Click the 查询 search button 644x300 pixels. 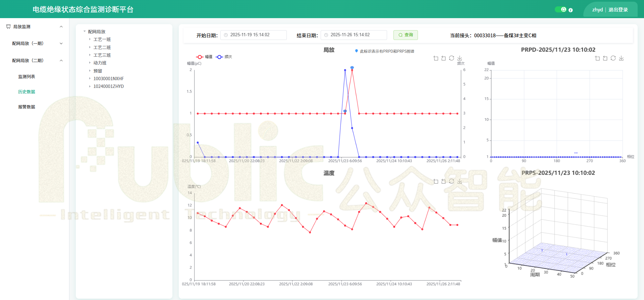pos(406,35)
